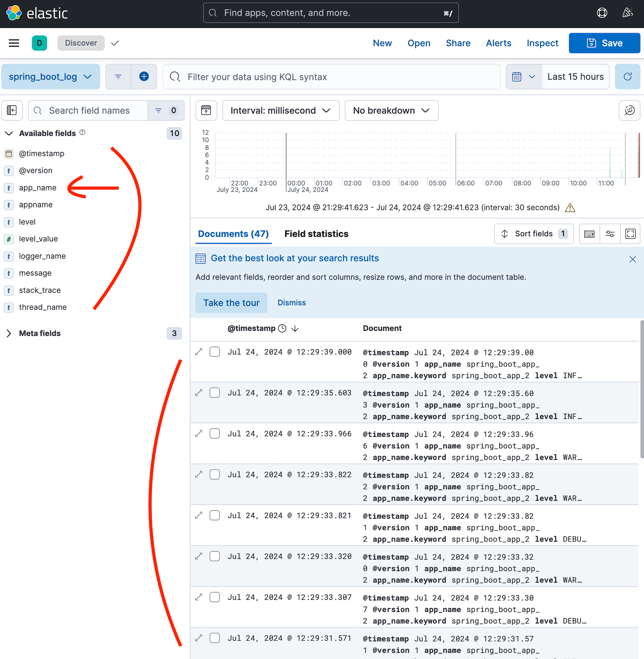Expand the Meta fields section
The image size is (644, 659).
pos(9,334)
